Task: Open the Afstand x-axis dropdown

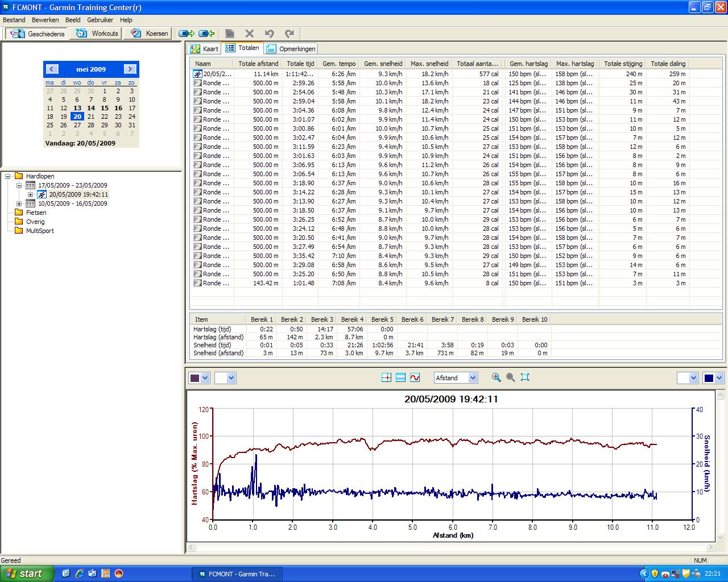Action: coord(473,378)
